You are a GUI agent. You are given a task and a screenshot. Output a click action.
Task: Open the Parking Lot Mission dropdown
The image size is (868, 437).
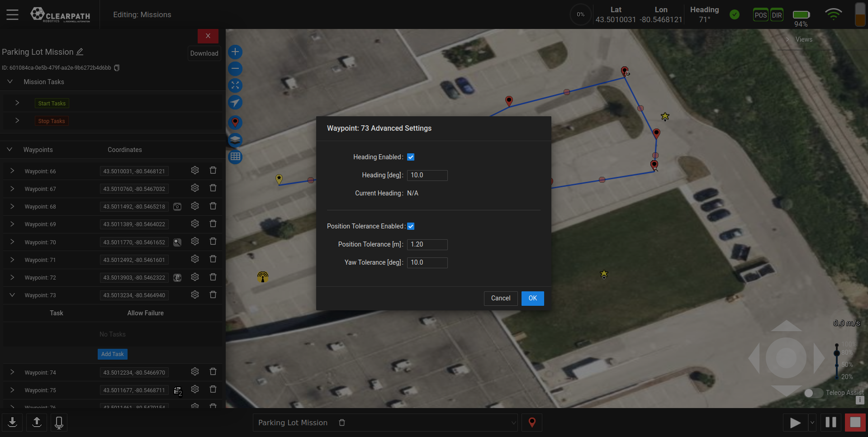pyautogui.click(x=513, y=423)
